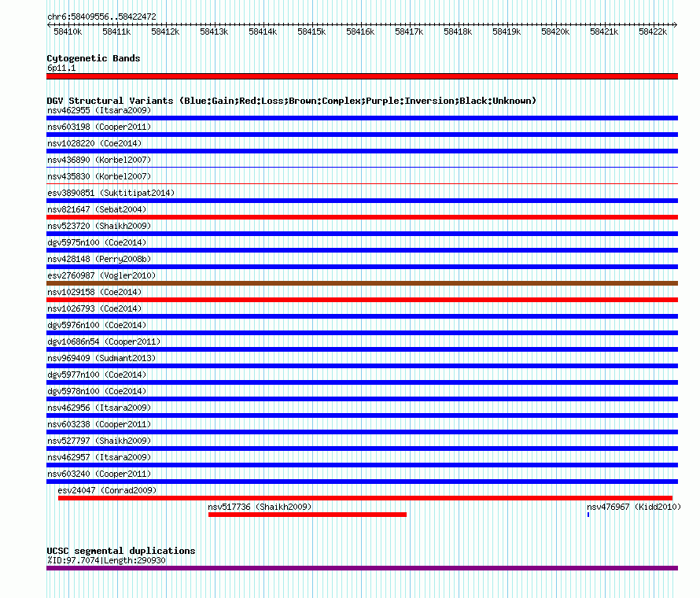
Task: Select dgv5976n100 (Coe2014) label
Action: (97, 325)
